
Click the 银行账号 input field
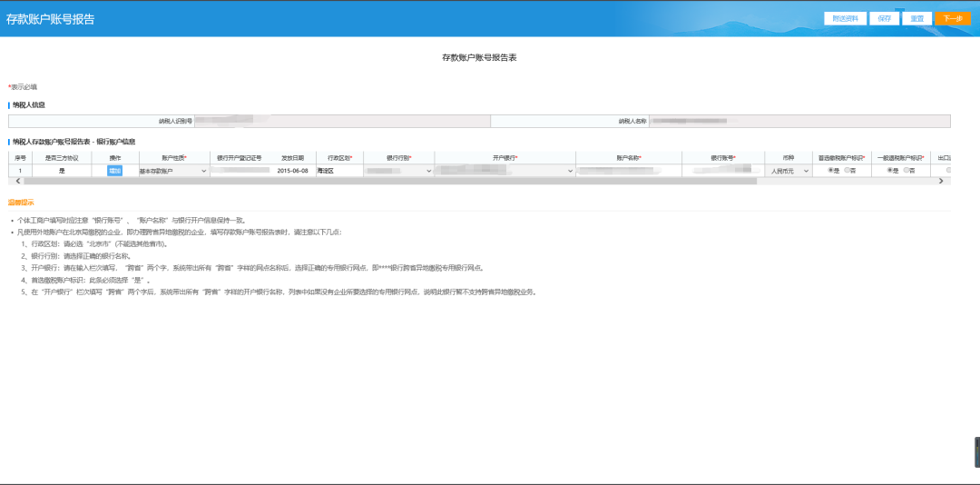(x=723, y=171)
